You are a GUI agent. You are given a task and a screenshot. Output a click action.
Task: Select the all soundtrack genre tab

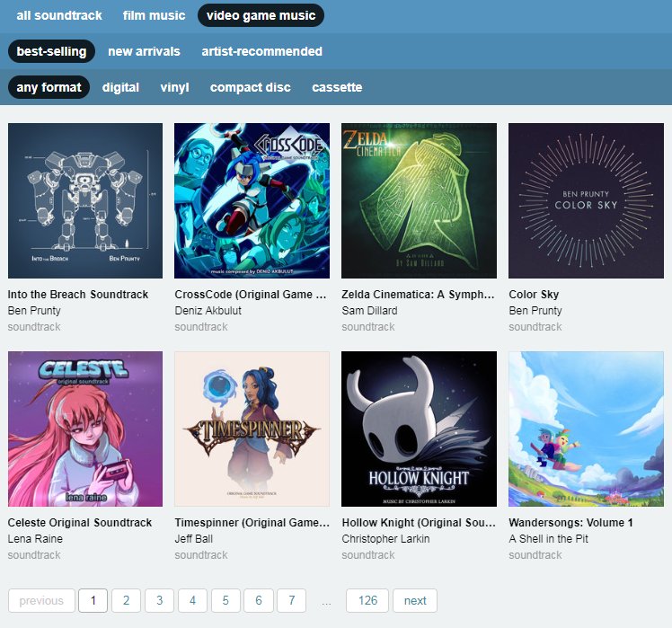59,15
